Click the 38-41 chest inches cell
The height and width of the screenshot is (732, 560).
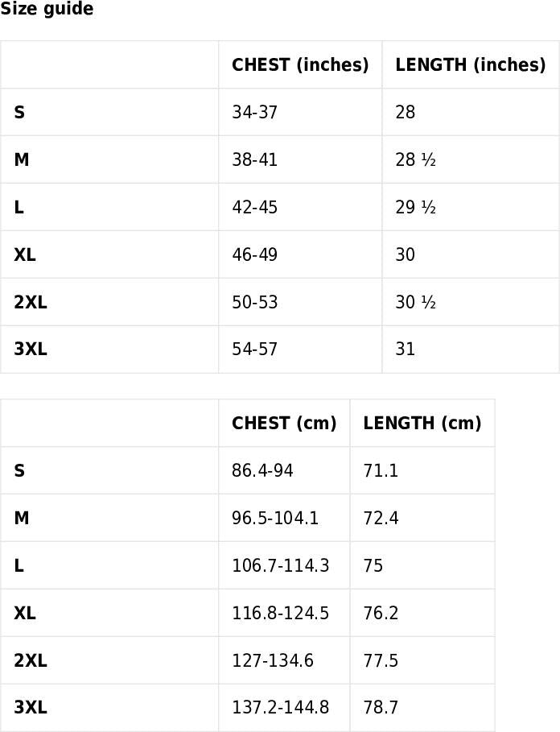point(254,160)
